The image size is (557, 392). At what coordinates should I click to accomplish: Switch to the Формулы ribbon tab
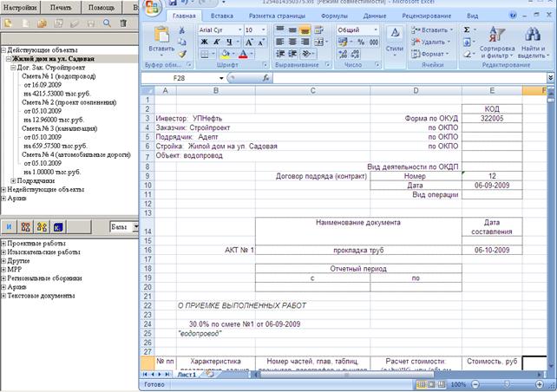coord(334,16)
